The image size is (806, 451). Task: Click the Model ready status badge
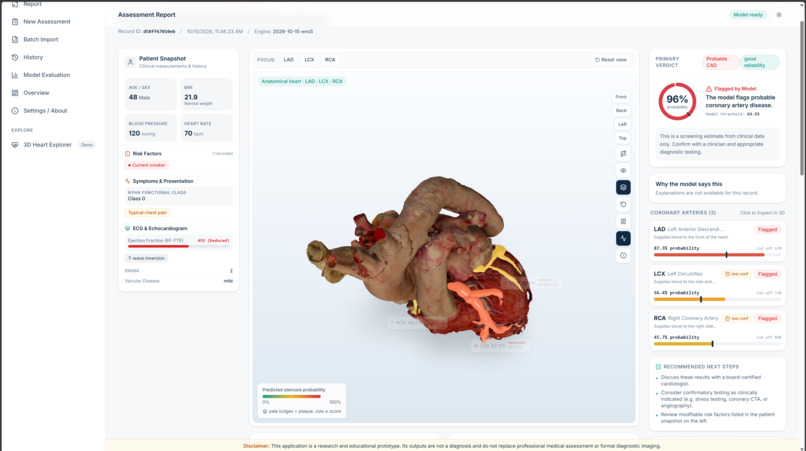point(748,15)
